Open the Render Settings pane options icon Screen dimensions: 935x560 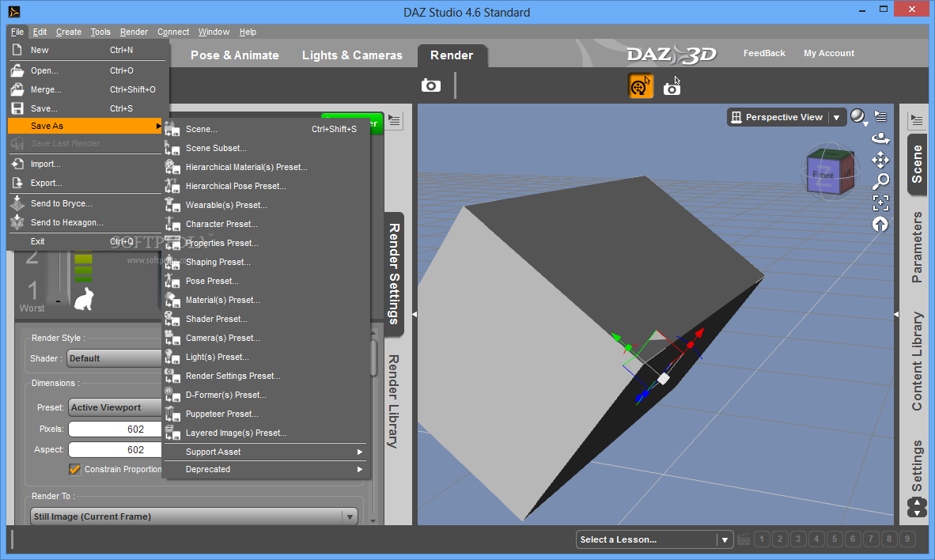394,120
